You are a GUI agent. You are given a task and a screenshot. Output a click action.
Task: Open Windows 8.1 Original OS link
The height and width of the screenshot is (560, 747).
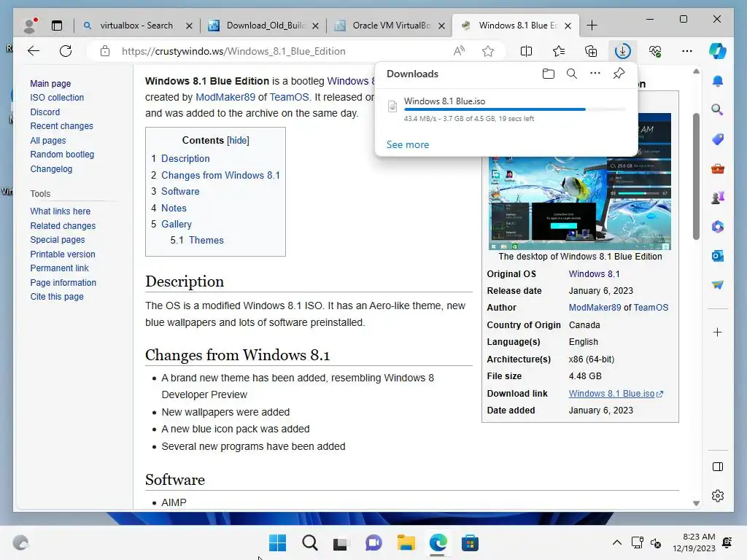594,274
